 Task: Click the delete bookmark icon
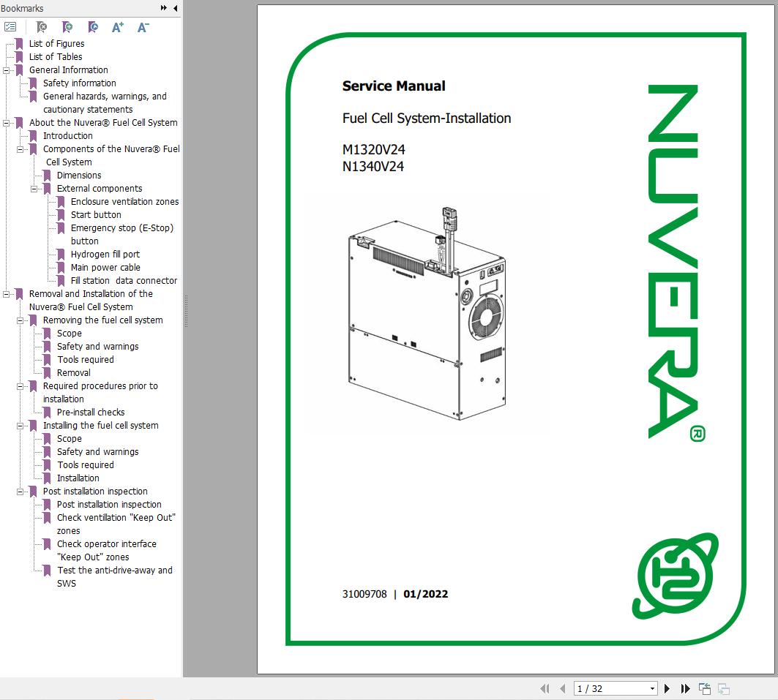point(42,27)
